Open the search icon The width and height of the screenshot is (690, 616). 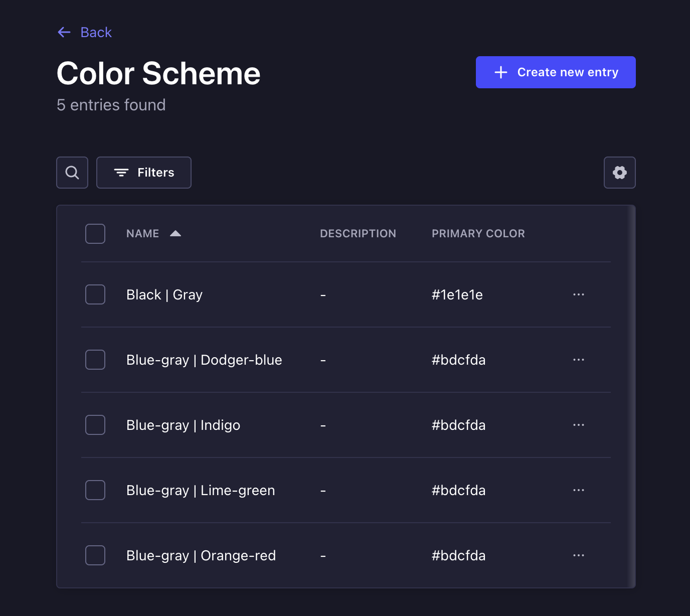point(72,172)
